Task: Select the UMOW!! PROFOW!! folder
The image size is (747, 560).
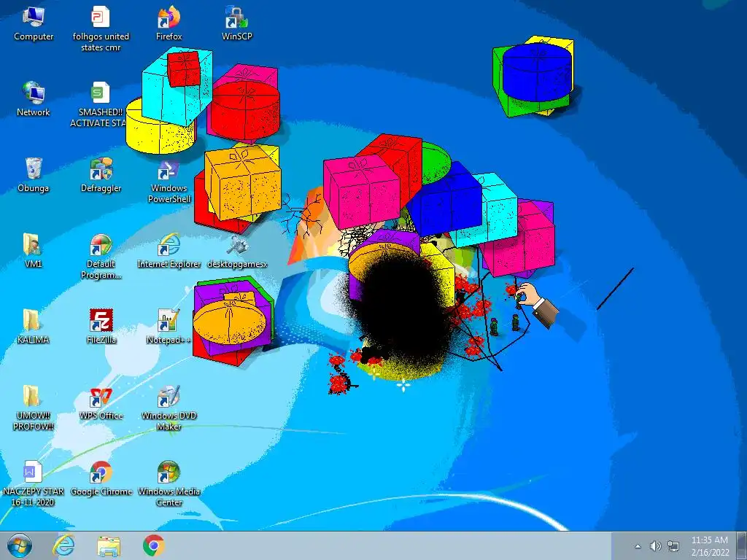Action: (x=33, y=408)
